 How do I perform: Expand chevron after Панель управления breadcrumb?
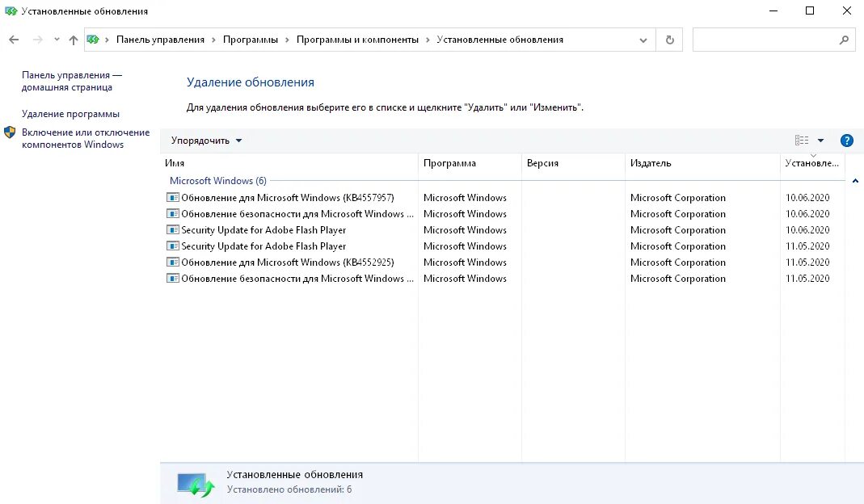pyautogui.click(x=214, y=40)
